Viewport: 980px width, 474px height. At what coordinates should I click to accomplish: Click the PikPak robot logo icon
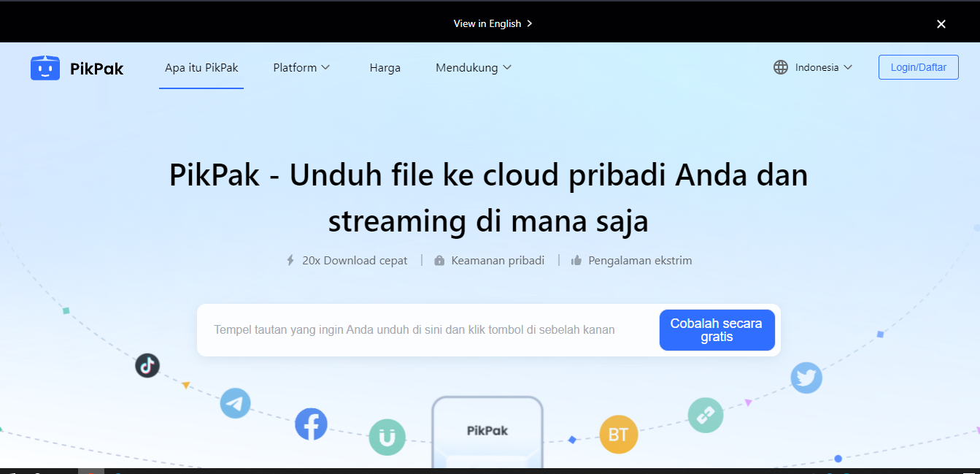[x=45, y=68]
